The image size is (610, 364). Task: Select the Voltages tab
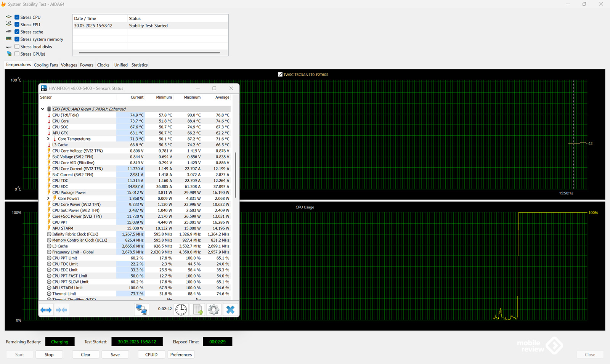[69, 65]
